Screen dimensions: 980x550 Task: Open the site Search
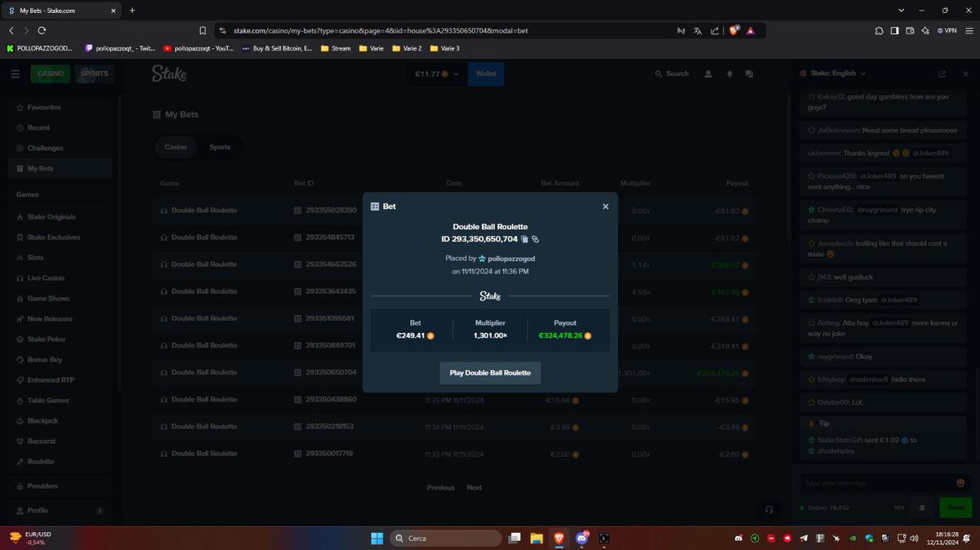click(672, 73)
